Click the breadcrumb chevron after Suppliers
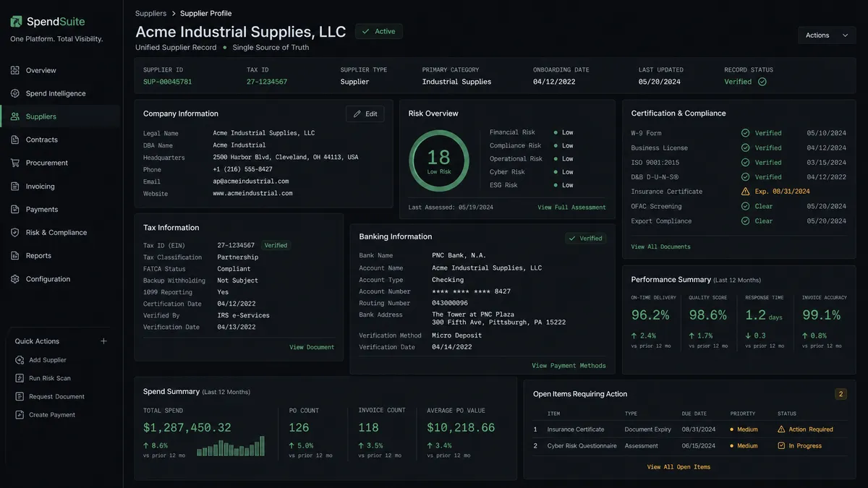The width and height of the screenshot is (868, 488). pyautogui.click(x=173, y=14)
